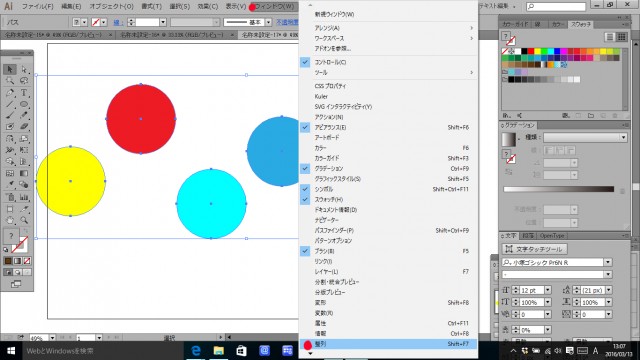The width and height of the screenshot is (640, 360).
Task: Open the gradient 種類 dropdown
Action: coord(585,138)
